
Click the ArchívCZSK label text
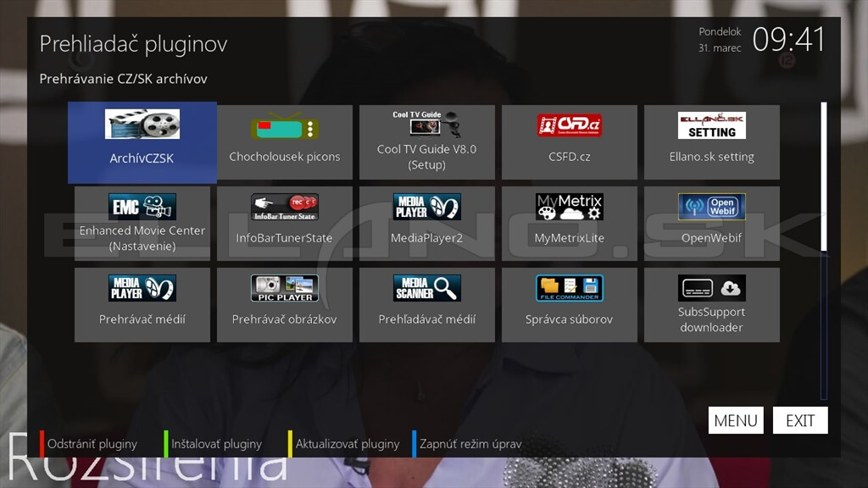pyautogui.click(x=142, y=158)
